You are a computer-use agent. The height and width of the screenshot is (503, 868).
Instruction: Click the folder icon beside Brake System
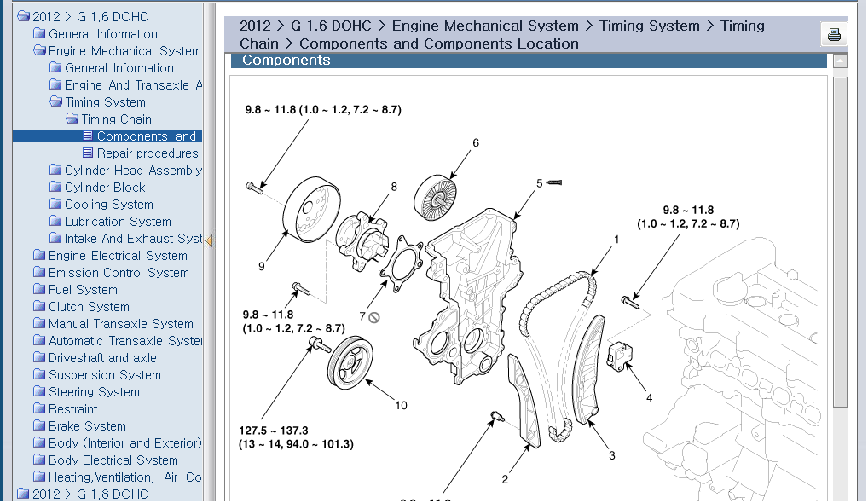click(39, 425)
